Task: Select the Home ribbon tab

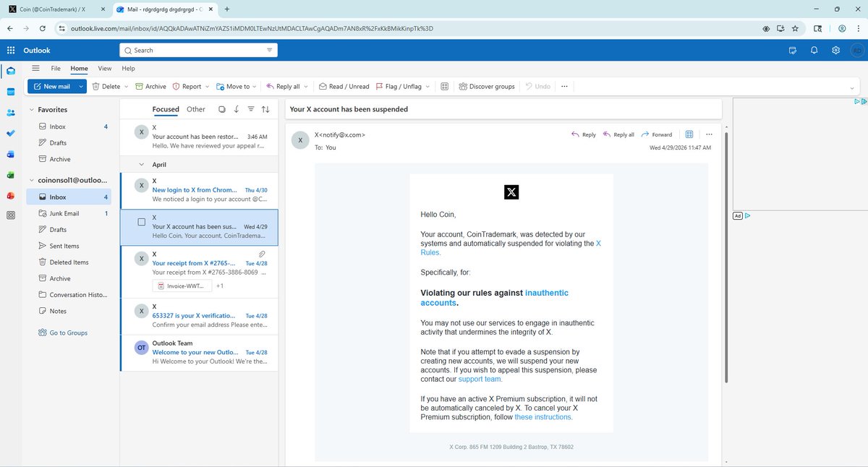Action: click(79, 68)
